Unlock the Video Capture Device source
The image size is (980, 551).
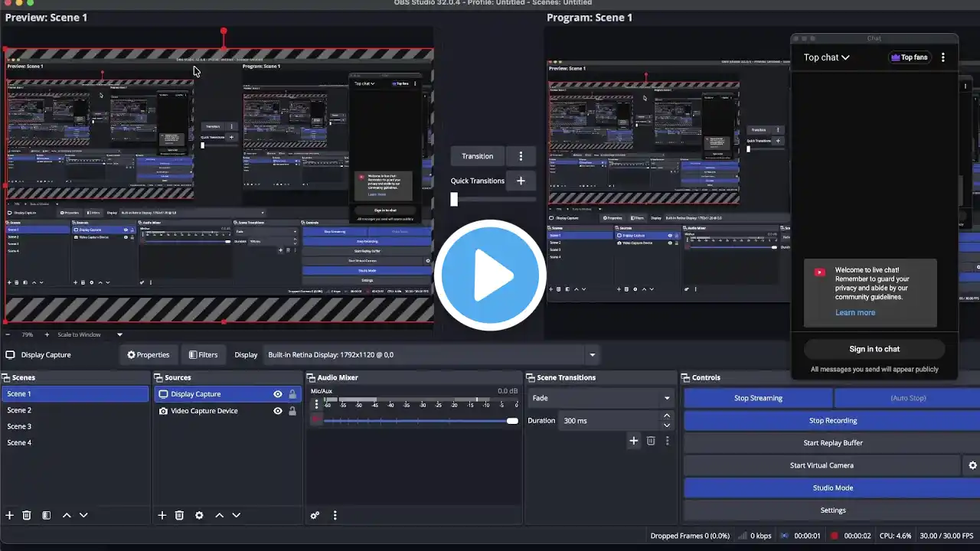tap(292, 411)
